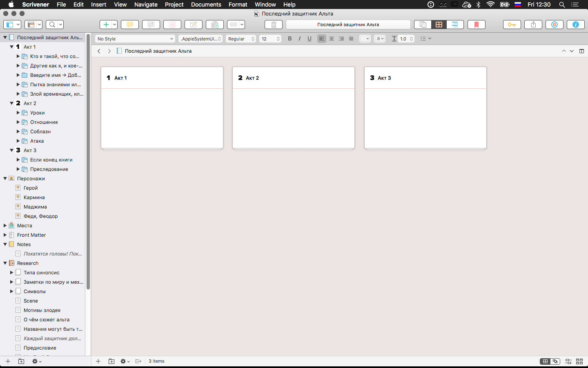588x368 pixels.
Task: Toggle the Inspector with the blue info button
Action: pos(576,25)
